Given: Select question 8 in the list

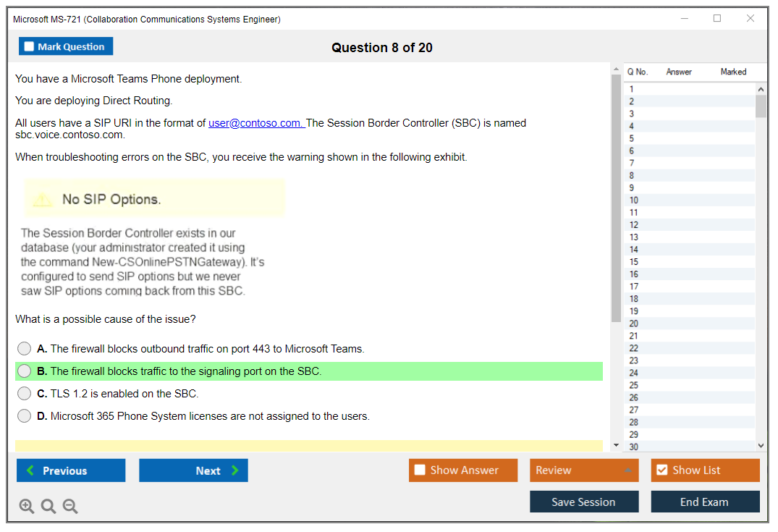Looking at the screenshot, I should 690,175.
